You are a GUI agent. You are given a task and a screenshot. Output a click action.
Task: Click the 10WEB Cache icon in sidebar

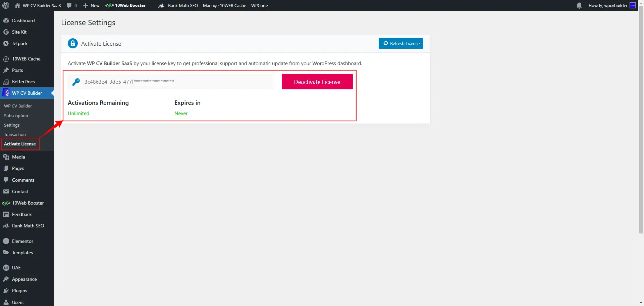tap(6, 59)
